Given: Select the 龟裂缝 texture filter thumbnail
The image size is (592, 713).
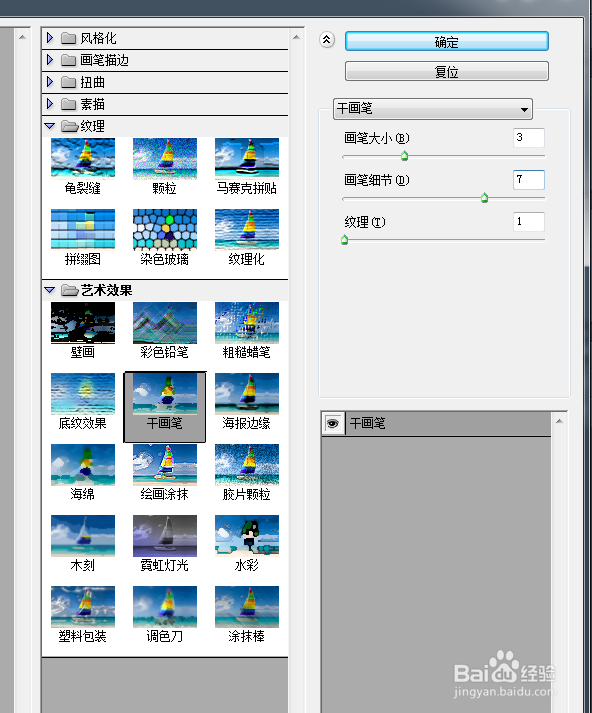Looking at the screenshot, I should (83, 158).
